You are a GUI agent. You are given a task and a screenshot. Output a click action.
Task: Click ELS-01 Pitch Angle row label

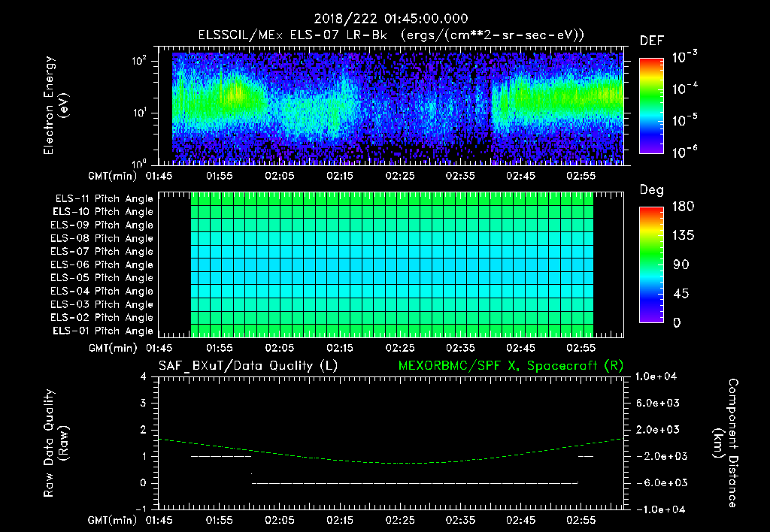coord(103,331)
